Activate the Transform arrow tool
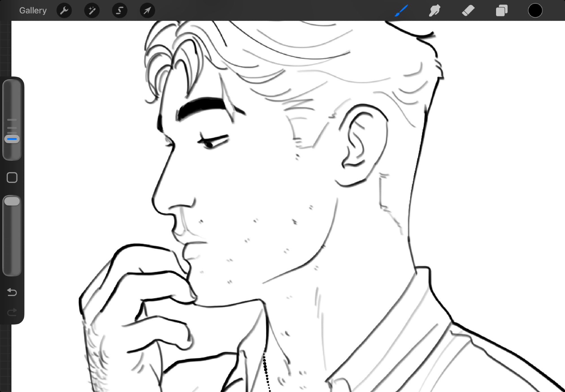The height and width of the screenshot is (392, 565). click(x=147, y=11)
